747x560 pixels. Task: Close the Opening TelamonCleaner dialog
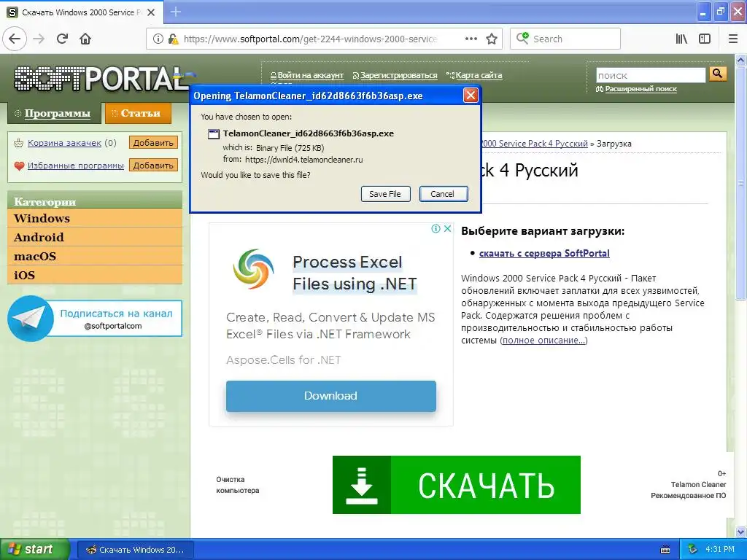(x=471, y=96)
